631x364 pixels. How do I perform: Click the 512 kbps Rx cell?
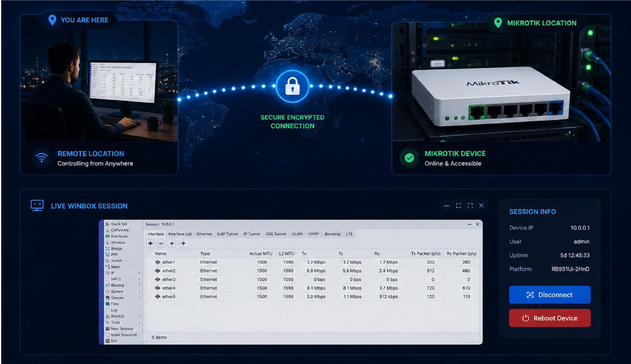(x=389, y=297)
